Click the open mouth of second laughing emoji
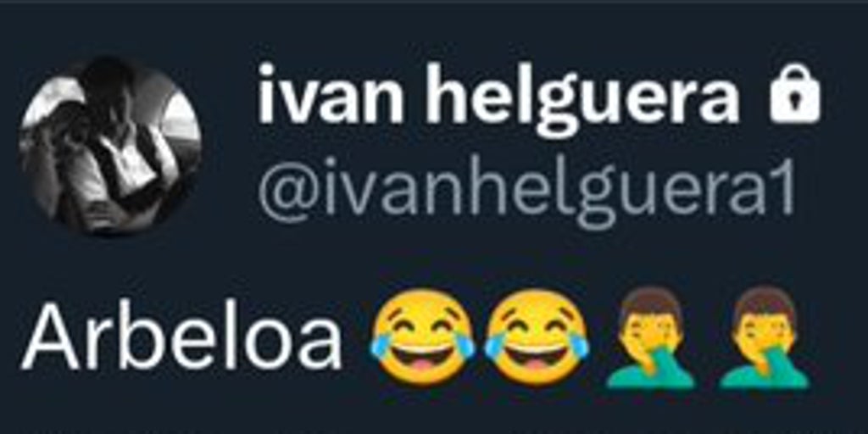The width and height of the screenshot is (868, 434). [537, 363]
